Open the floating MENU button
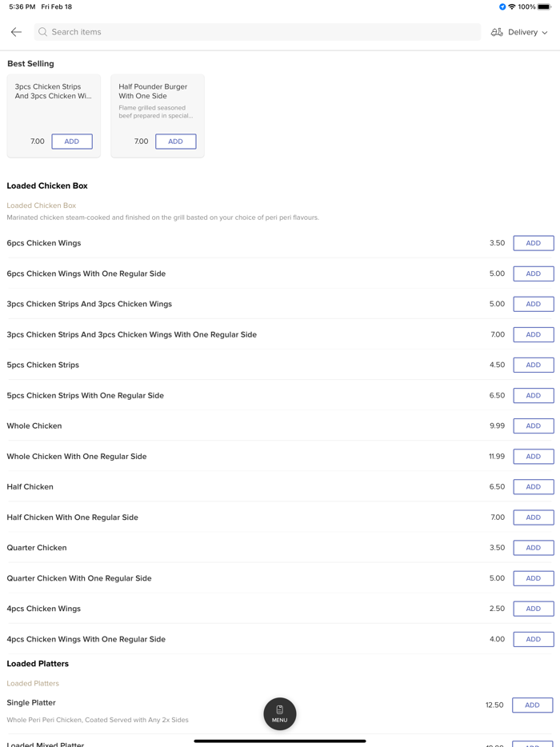 coord(279,713)
